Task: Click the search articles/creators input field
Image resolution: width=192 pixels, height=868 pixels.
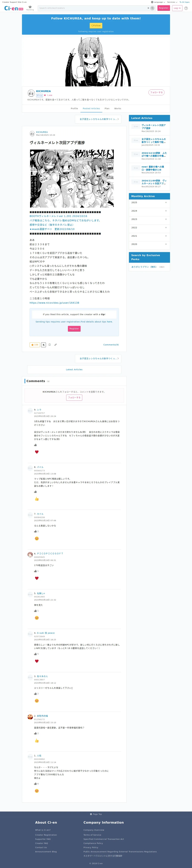Action: click(x=93, y=8)
